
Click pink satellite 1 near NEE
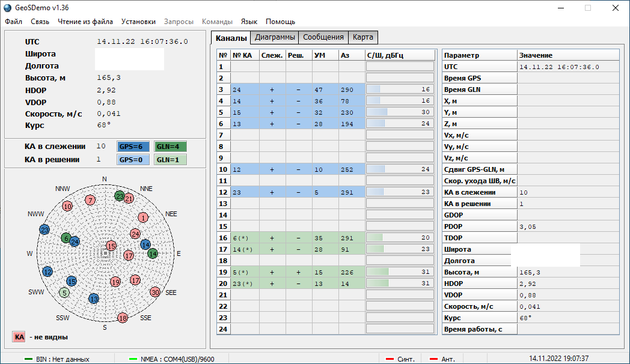tap(143, 217)
